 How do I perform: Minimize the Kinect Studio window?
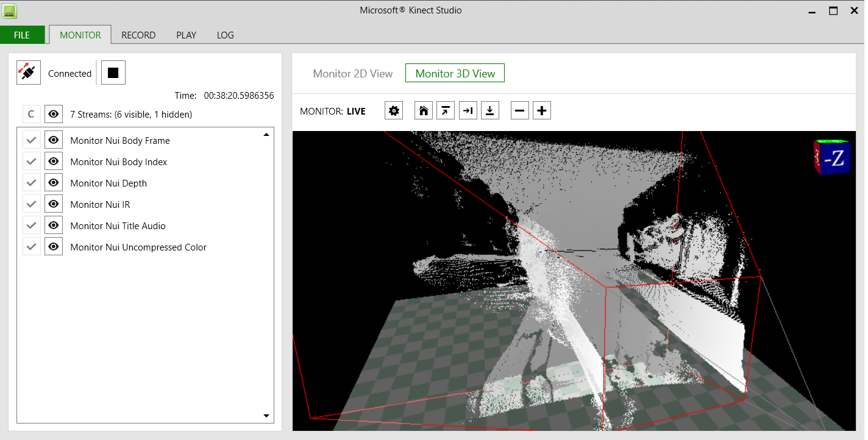click(x=812, y=11)
